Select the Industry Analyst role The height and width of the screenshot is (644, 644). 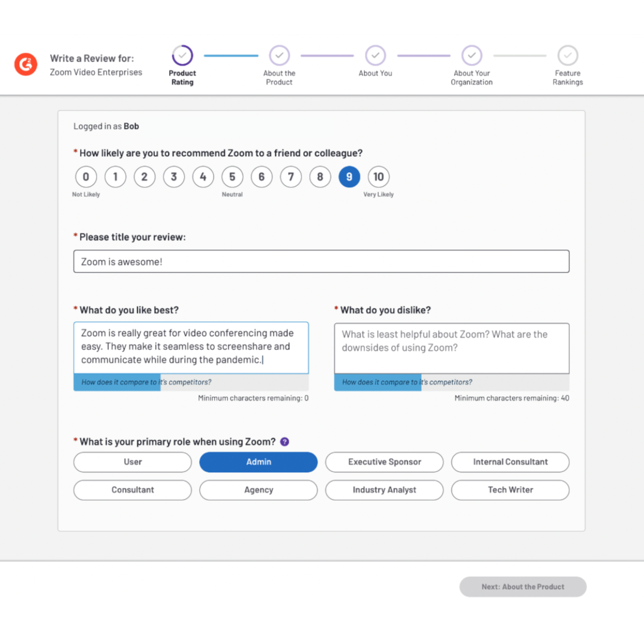(x=384, y=490)
